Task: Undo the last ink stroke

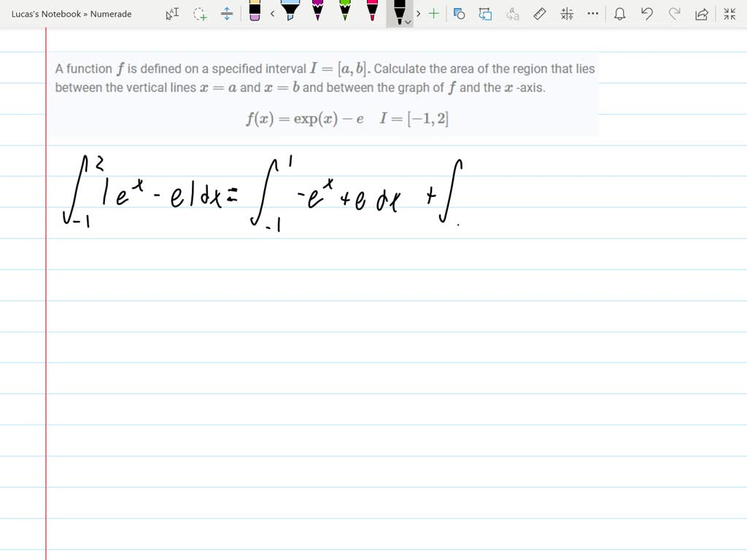Action: click(648, 13)
